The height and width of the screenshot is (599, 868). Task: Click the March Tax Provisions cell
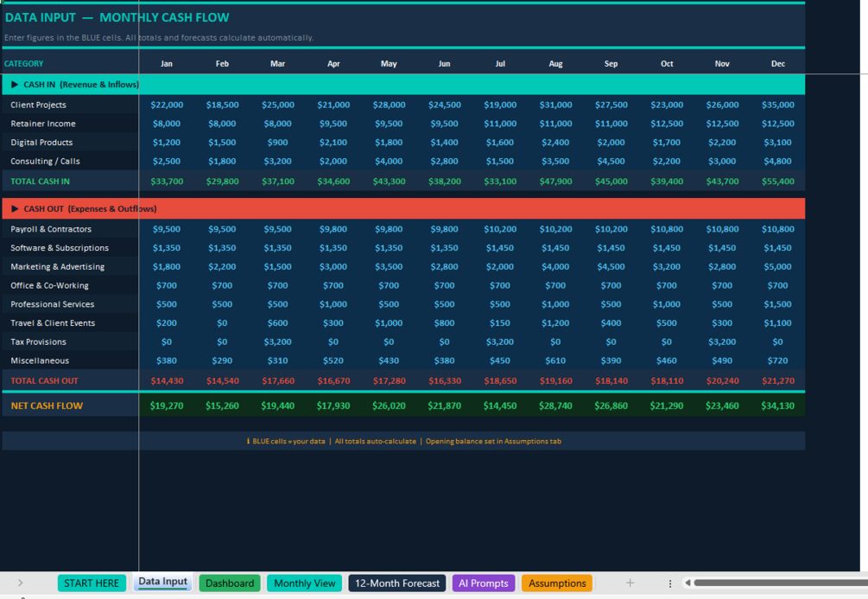tap(277, 342)
